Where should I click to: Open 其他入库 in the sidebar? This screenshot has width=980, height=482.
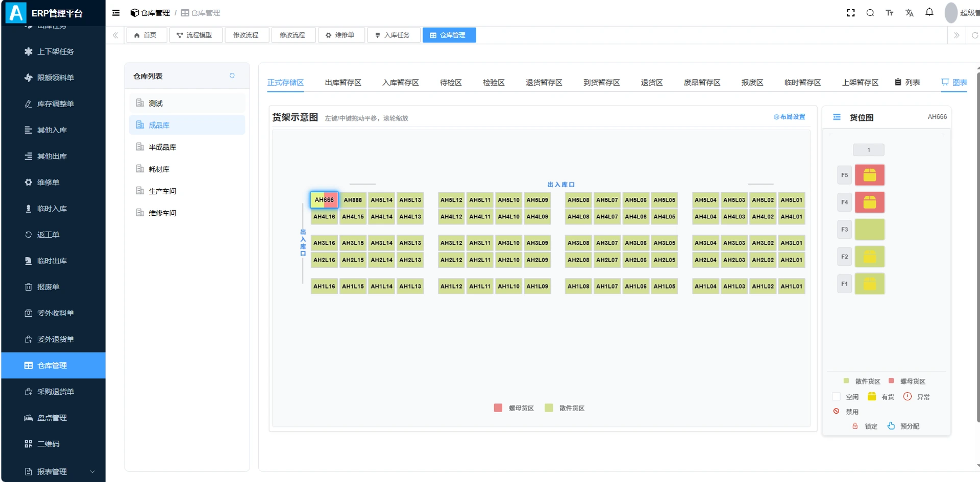click(53, 130)
